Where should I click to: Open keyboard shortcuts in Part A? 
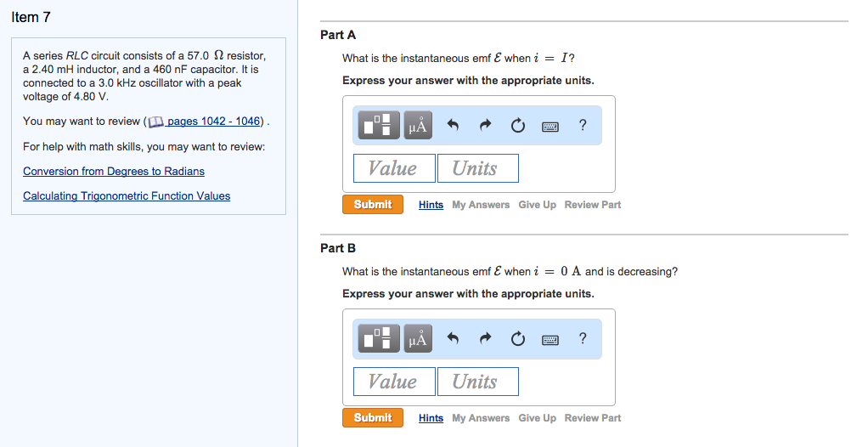click(550, 126)
